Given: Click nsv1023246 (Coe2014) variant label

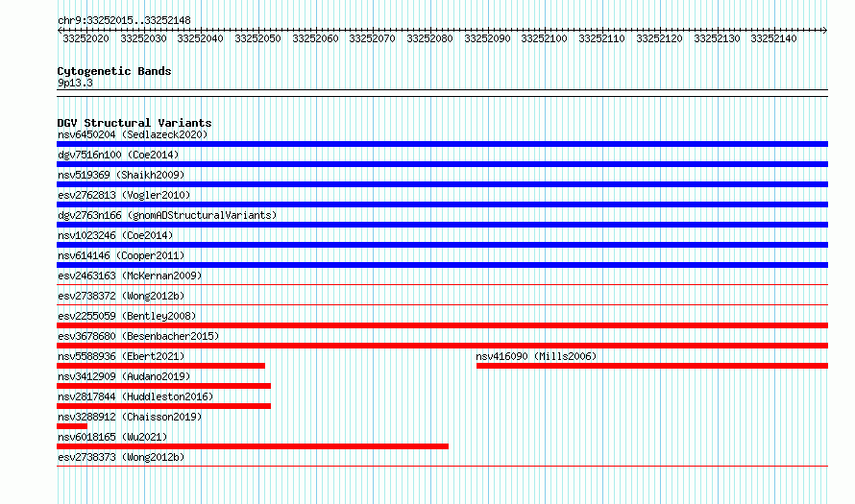Looking at the screenshot, I should point(115,235).
